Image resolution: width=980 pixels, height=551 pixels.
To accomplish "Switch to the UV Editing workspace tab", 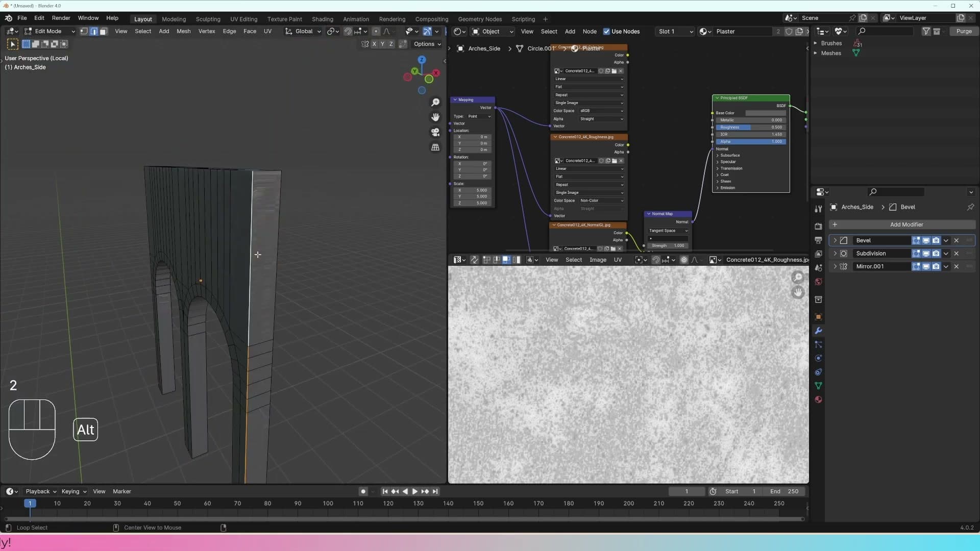I will (243, 19).
